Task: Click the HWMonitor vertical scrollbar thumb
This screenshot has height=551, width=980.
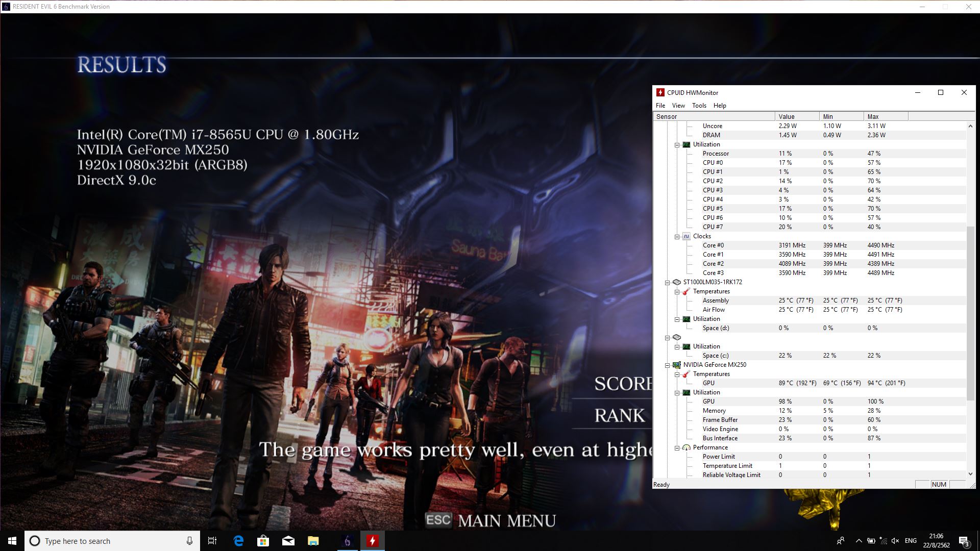Action: pyautogui.click(x=970, y=312)
